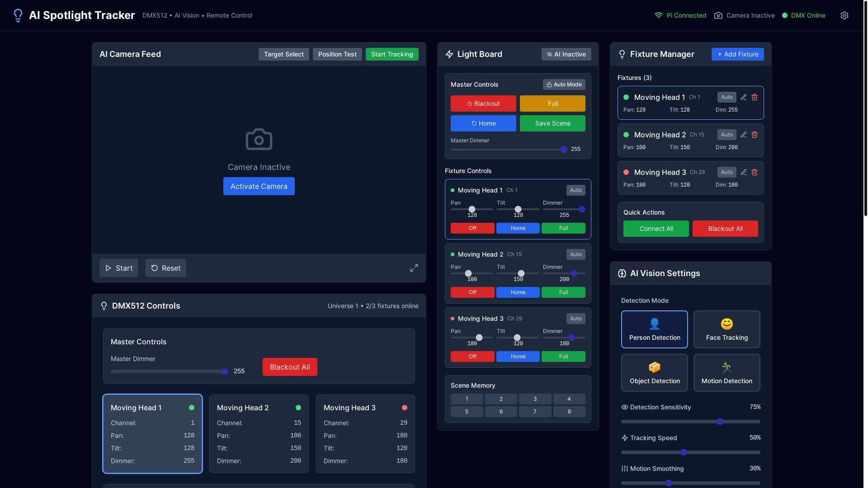Blackout All in DMX512 Controls
868x488 pixels.
290,367
